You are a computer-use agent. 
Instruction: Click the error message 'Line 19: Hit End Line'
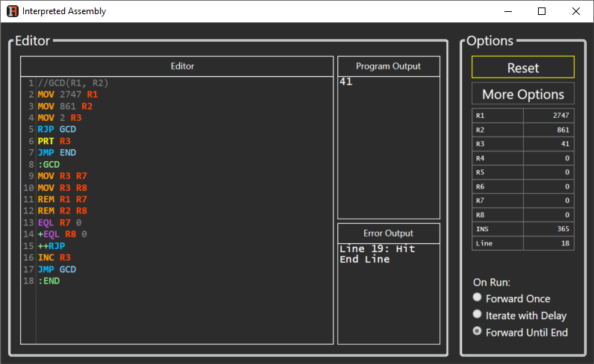(x=378, y=254)
